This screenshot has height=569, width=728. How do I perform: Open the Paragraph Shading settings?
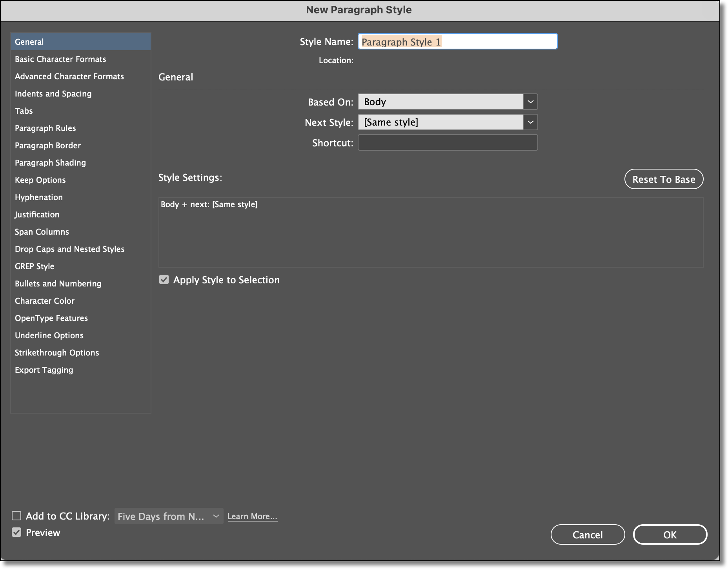(x=50, y=162)
